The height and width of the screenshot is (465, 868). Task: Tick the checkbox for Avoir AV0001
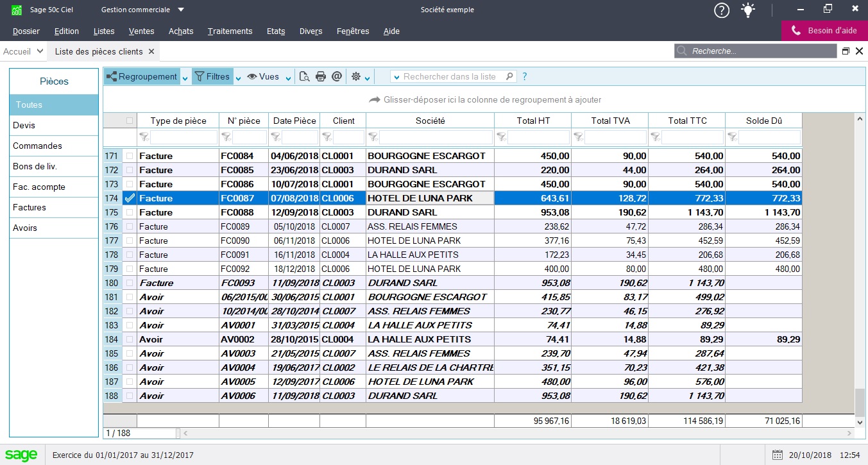pos(129,325)
